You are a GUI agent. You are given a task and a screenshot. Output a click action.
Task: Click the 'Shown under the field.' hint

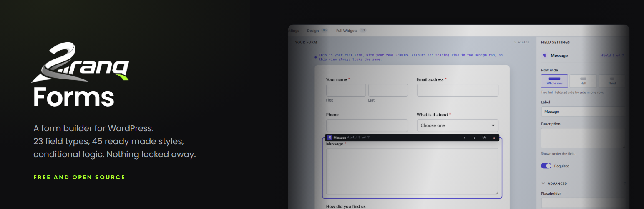pyautogui.click(x=558, y=154)
